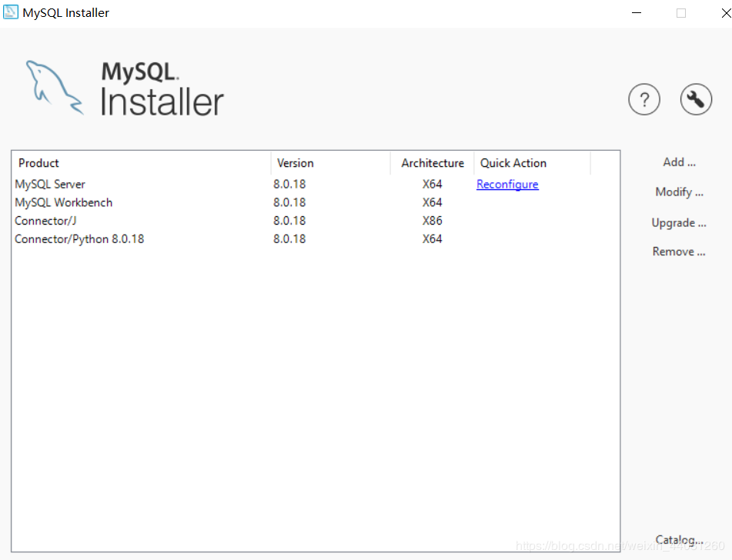Sort by the Product column header

38,163
